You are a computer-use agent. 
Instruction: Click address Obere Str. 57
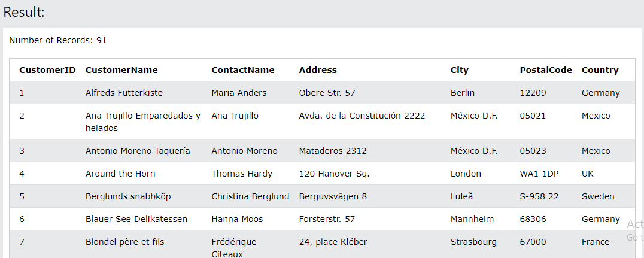(x=327, y=93)
